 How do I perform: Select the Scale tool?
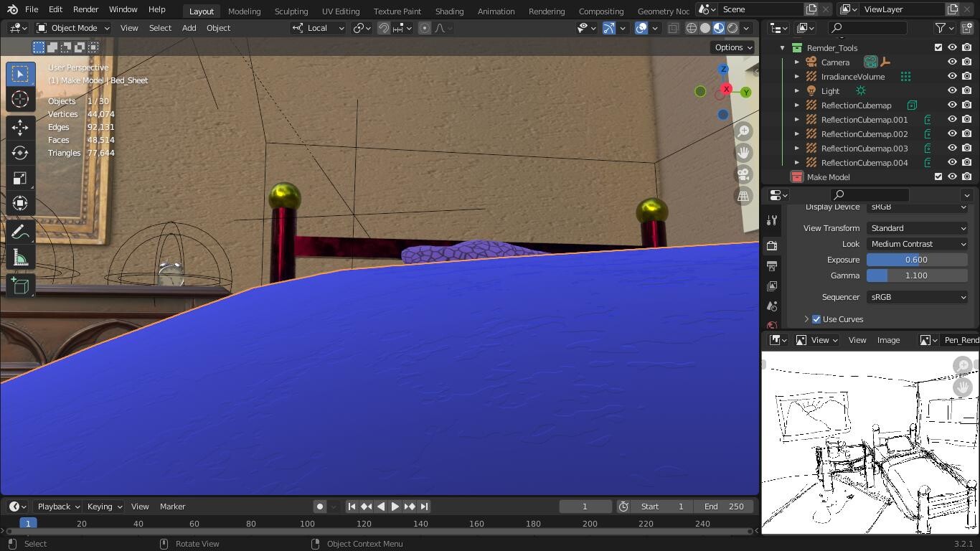(20, 179)
